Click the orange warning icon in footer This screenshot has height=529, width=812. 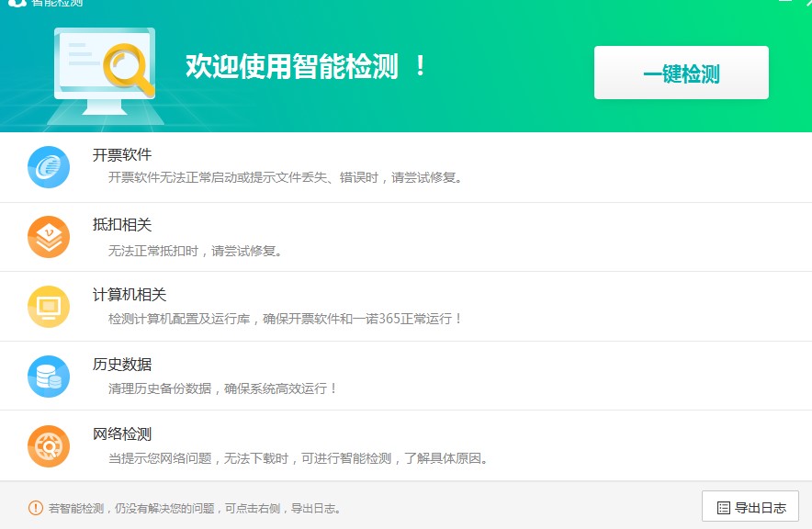tap(36, 508)
